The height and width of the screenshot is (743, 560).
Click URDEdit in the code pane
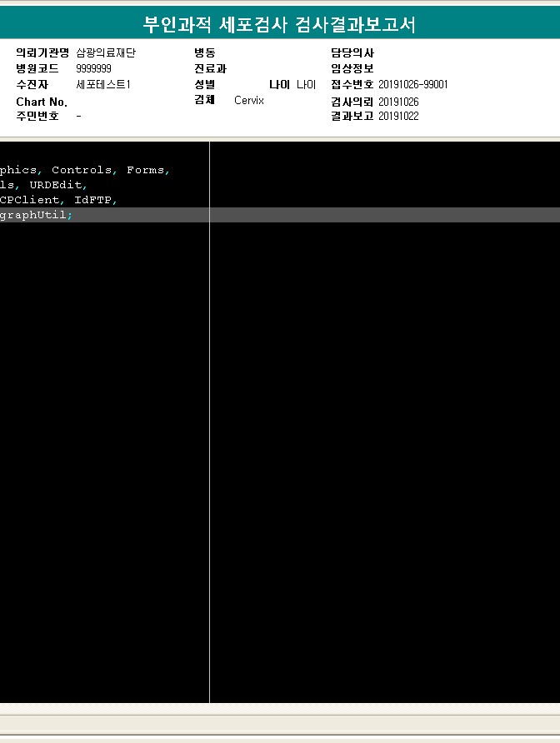point(56,185)
